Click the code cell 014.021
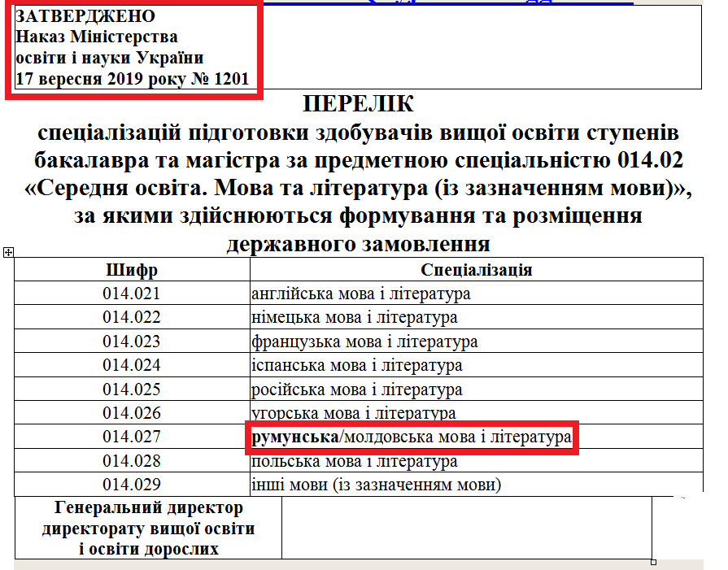Image resolution: width=728 pixels, height=570 pixels. (132, 294)
